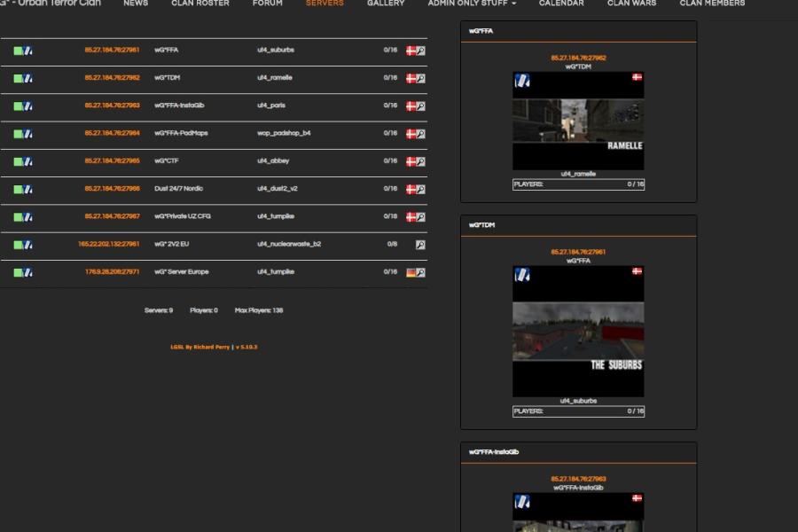Open the 176.9.28.206:27971 server address link
This screenshot has height=532, width=798.
tap(112, 272)
